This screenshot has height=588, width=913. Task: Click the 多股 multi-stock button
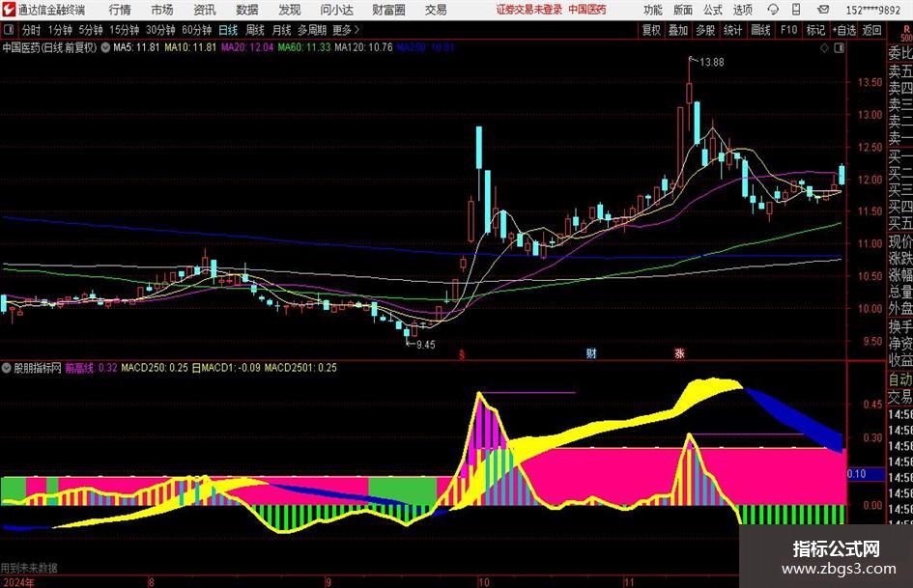click(705, 30)
